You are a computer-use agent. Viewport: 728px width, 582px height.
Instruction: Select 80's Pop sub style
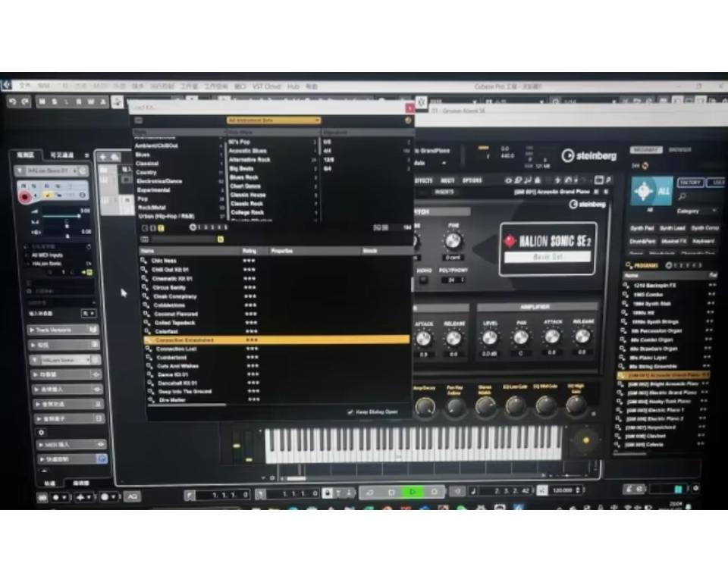tap(240, 142)
